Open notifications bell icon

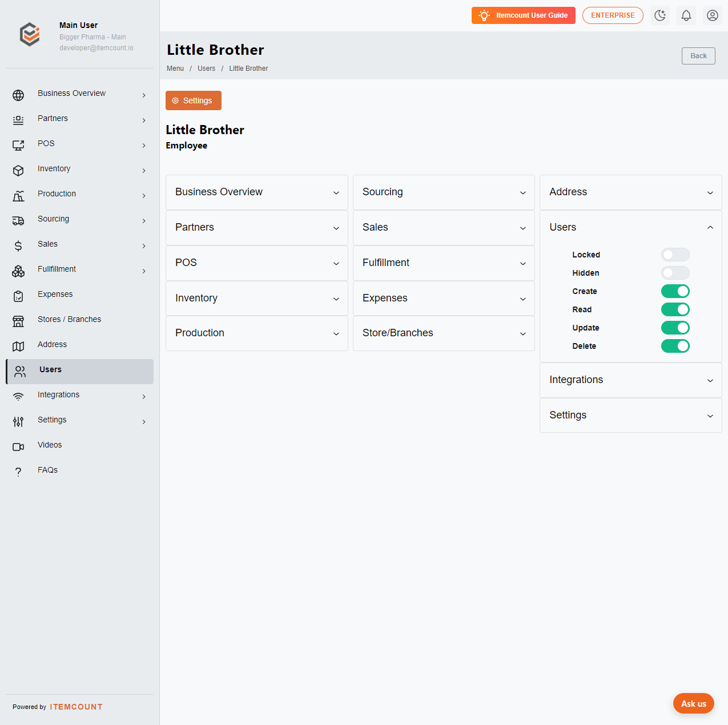click(x=686, y=15)
